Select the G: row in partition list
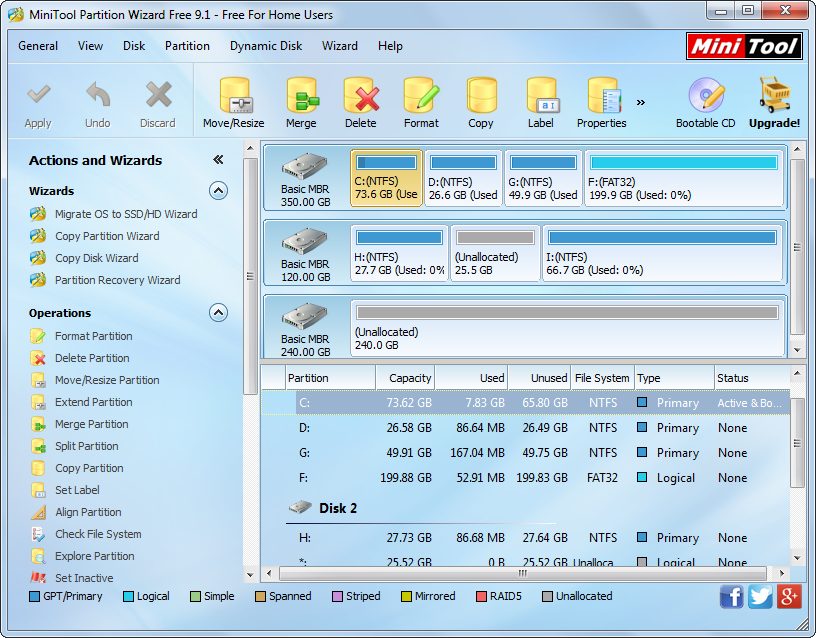 [526, 453]
